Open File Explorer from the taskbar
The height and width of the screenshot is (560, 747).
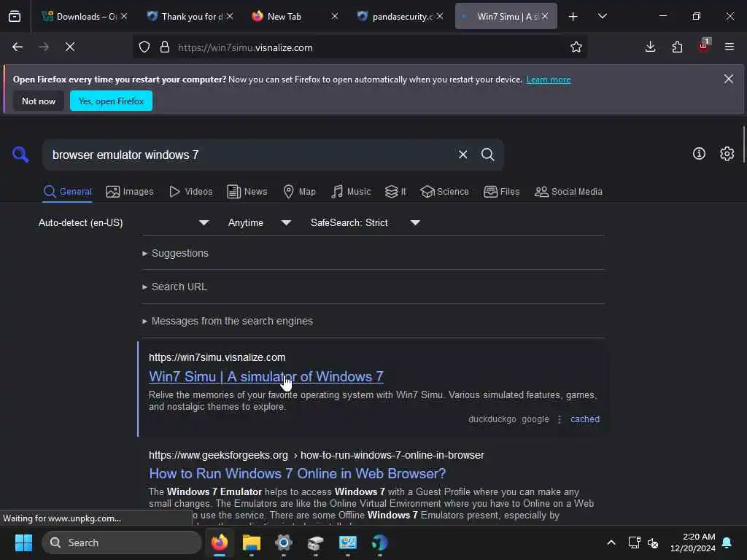[252, 542]
